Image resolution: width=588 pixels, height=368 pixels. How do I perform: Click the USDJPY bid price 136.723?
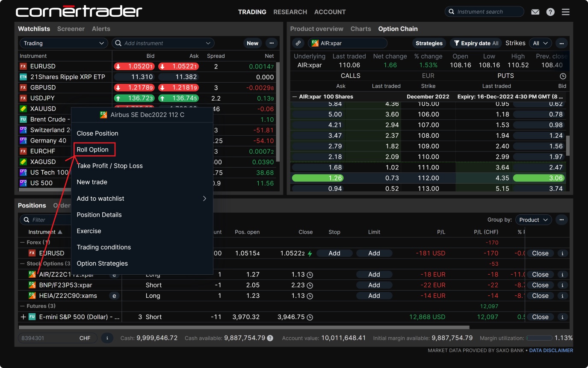(135, 98)
